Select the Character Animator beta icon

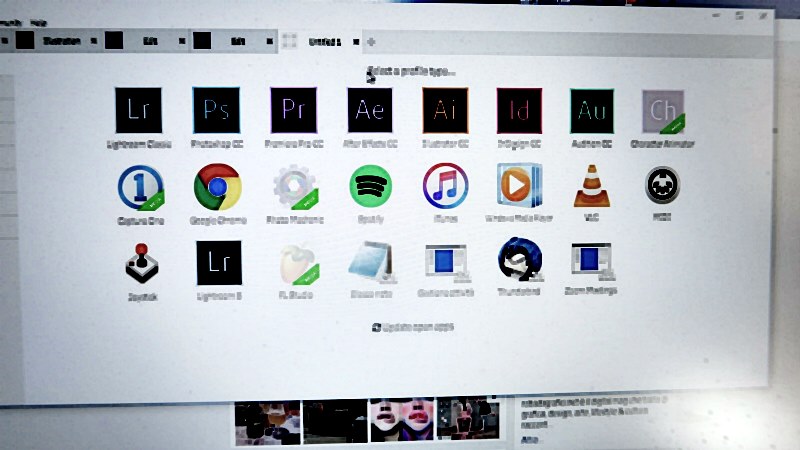[x=663, y=112]
